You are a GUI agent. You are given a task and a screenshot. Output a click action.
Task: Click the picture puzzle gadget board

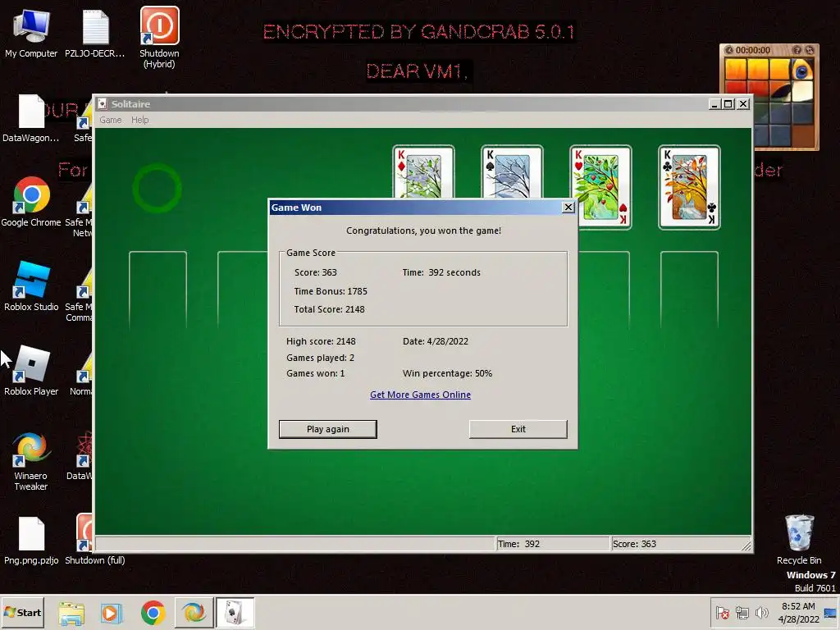coord(769,102)
